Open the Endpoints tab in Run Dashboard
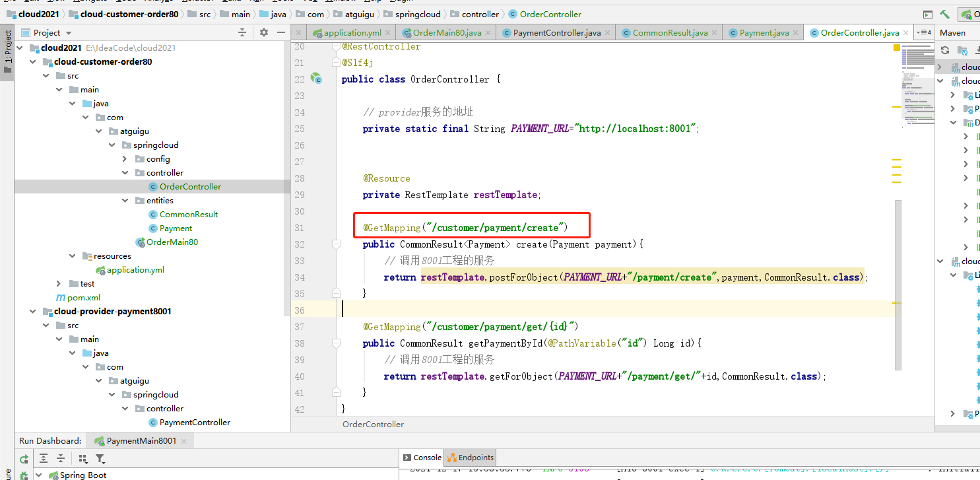The width and height of the screenshot is (980, 480). click(471, 458)
